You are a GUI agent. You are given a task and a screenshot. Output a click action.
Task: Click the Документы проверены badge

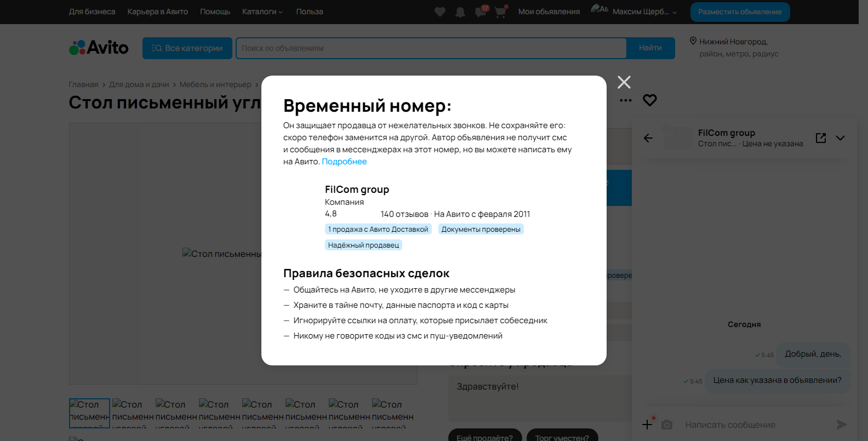coord(481,229)
